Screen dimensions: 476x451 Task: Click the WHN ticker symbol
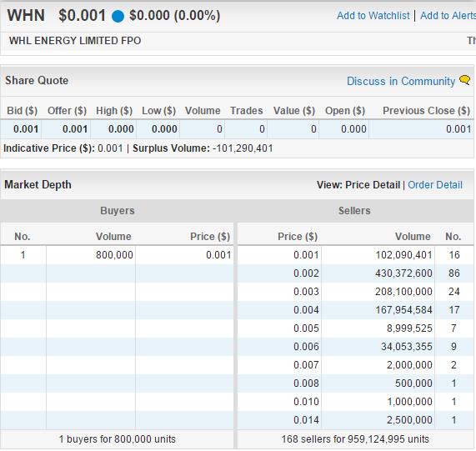tap(26, 15)
